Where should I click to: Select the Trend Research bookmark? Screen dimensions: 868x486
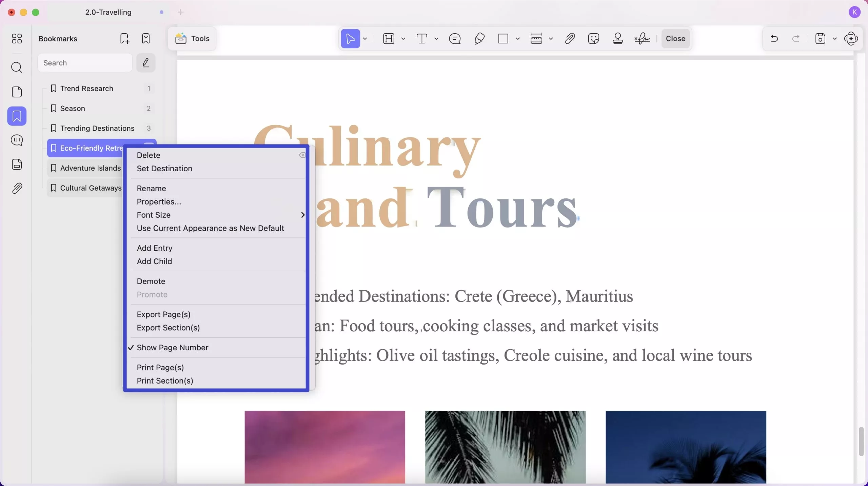click(x=102, y=89)
